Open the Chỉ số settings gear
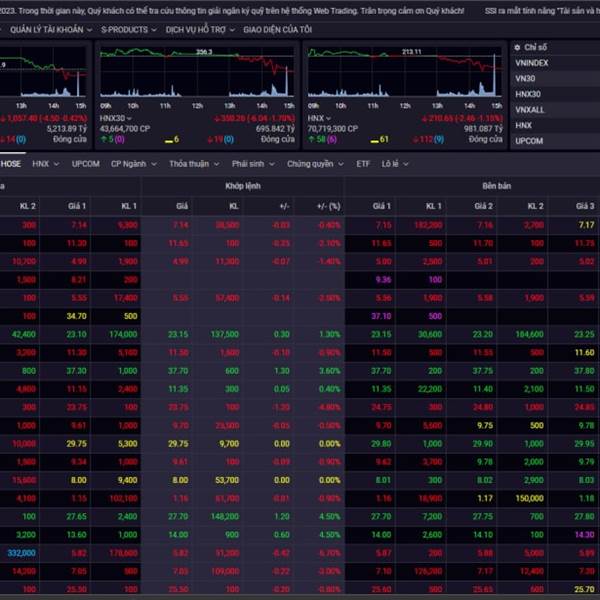Viewport: 600px width, 600px height. pos(517,47)
